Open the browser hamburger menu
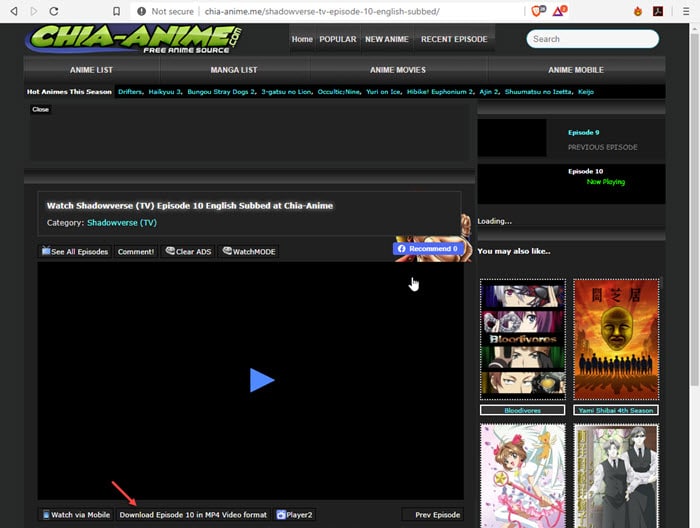This screenshot has height=528, width=700. 686,11
